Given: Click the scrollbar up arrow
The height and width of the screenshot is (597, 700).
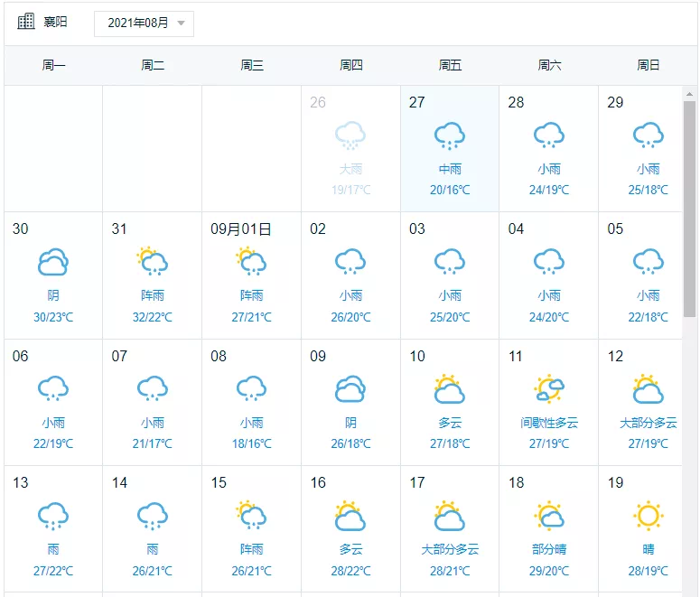Looking at the screenshot, I should (689, 94).
